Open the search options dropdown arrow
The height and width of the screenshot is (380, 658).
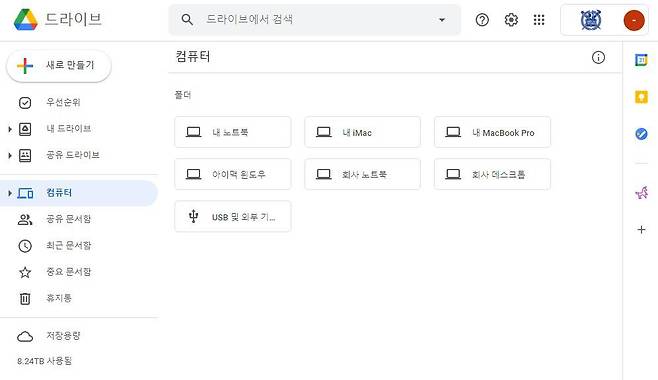coord(441,20)
